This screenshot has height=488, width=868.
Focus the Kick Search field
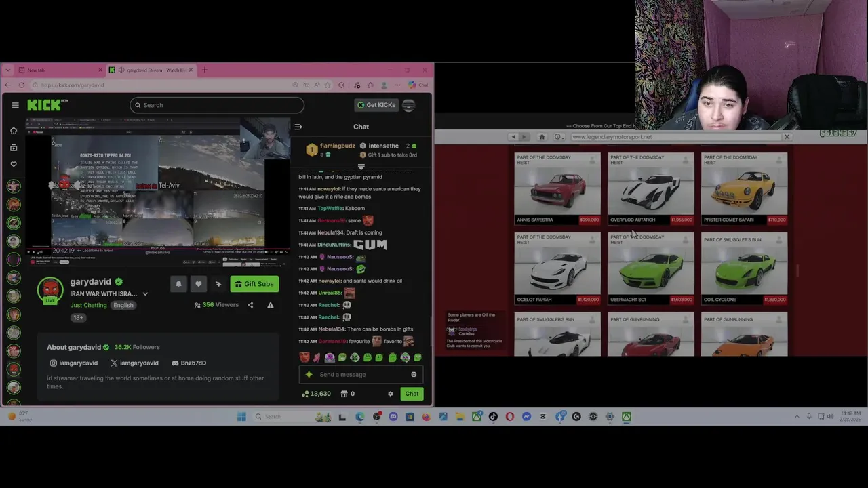pos(217,105)
